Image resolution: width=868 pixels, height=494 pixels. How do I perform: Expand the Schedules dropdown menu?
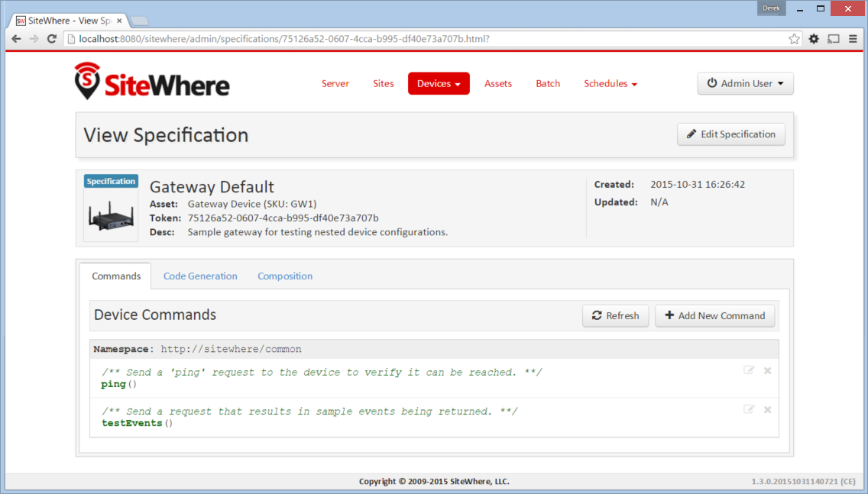pos(610,83)
